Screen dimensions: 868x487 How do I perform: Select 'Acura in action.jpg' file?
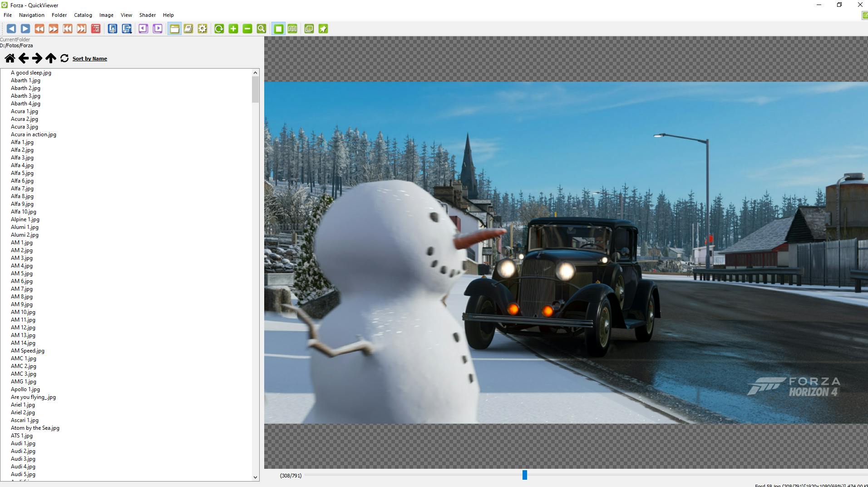[x=34, y=134]
